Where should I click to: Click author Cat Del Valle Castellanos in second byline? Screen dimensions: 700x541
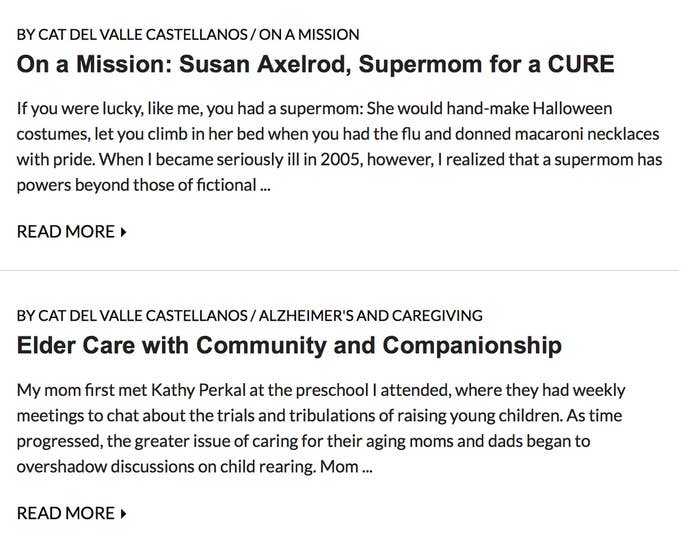point(143,316)
